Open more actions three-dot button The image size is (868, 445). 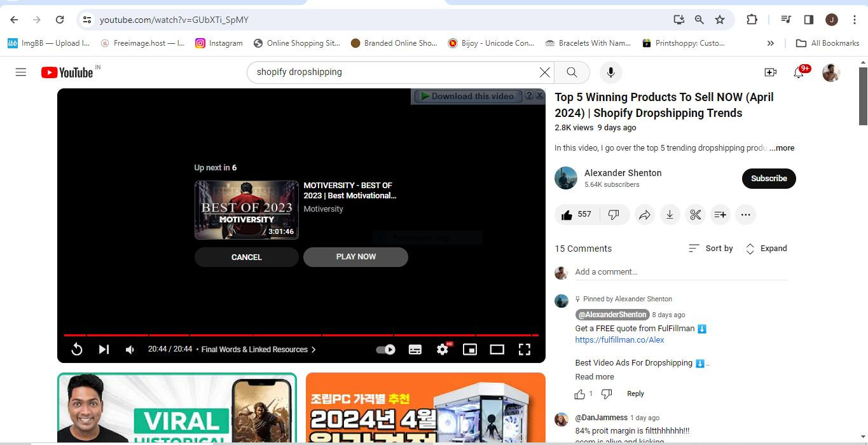click(x=745, y=215)
